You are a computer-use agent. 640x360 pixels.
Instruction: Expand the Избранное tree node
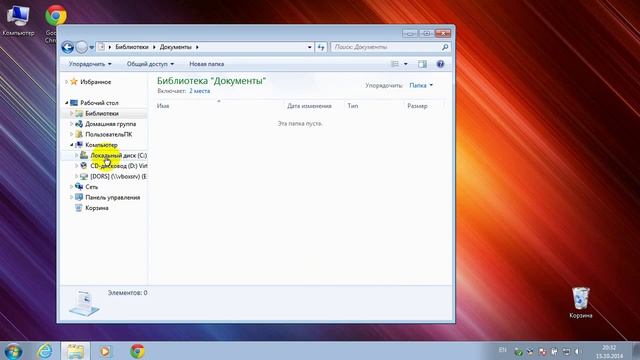(x=67, y=82)
